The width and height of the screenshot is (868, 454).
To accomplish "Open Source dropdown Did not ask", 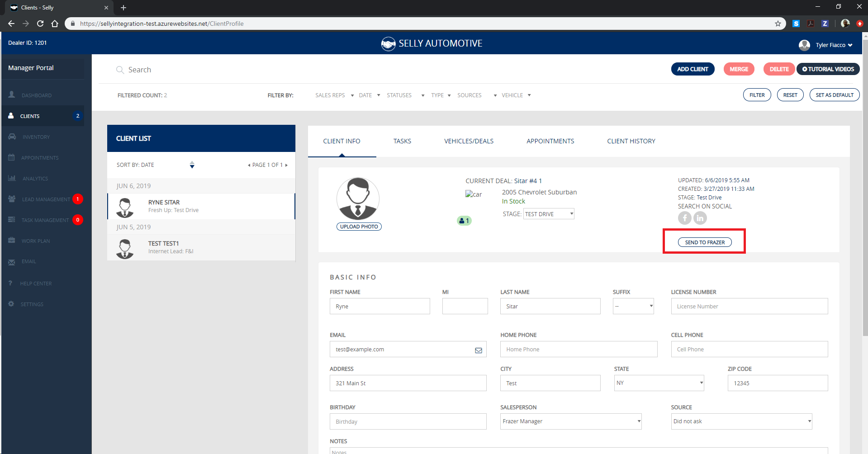I will pos(741,421).
